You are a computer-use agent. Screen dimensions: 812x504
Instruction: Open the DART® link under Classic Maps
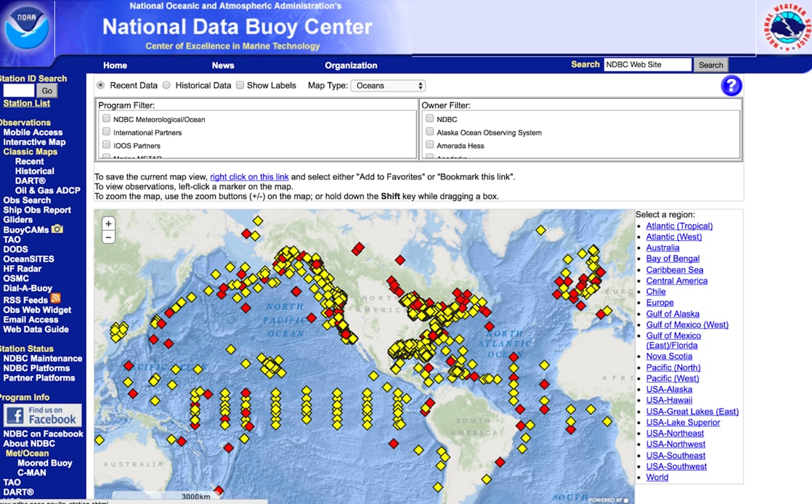(x=30, y=181)
